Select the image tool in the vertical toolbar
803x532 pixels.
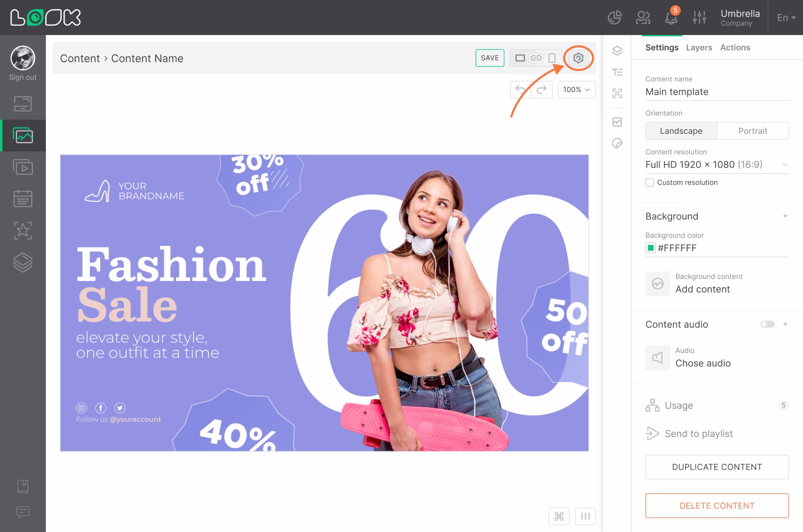point(617,122)
